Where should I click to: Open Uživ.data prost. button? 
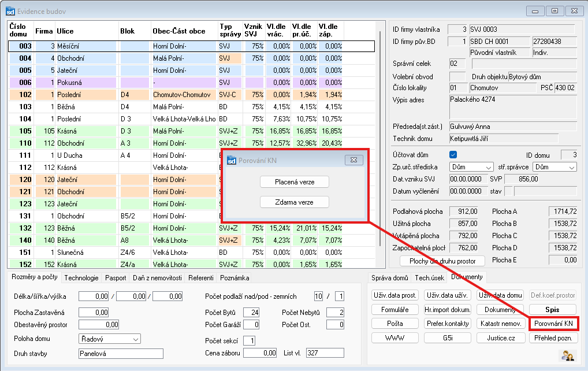pos(395,295)
